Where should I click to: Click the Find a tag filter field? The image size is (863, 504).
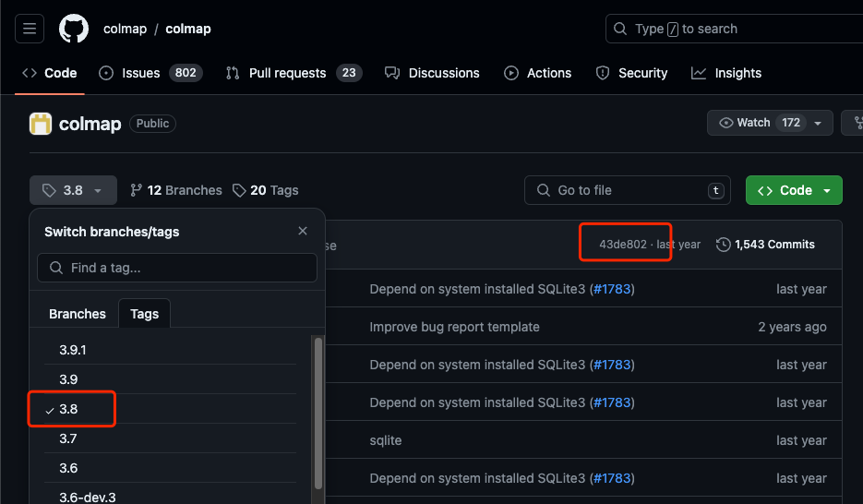pos(177,268)
